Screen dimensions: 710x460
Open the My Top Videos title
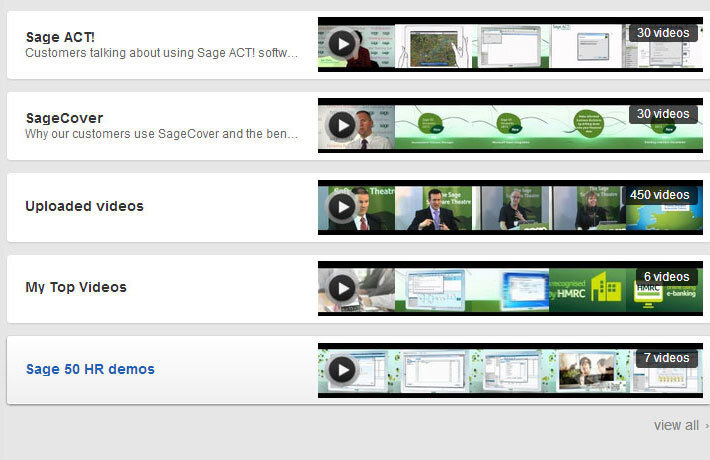tap(76, 287)
